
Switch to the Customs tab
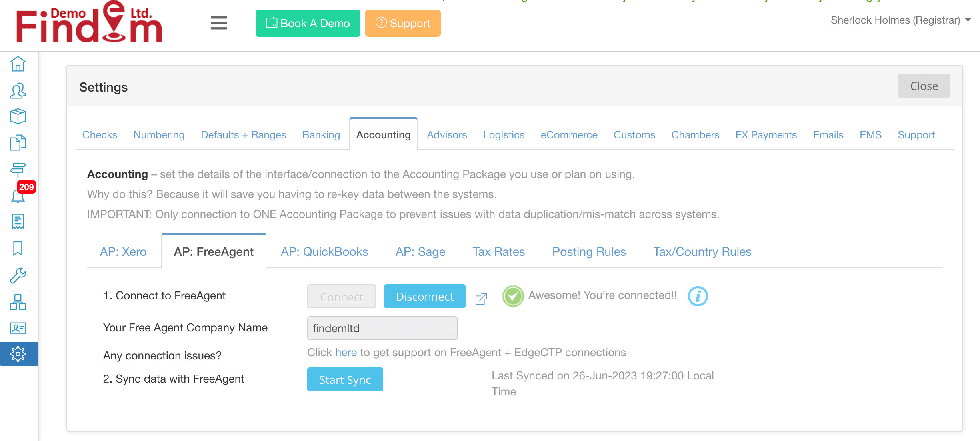(634, 135)
